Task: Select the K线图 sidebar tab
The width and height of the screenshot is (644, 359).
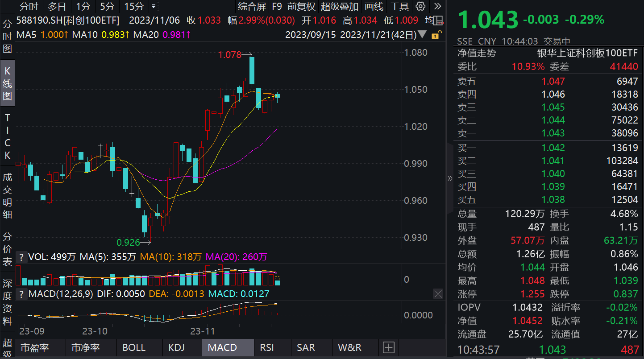Action: coord(8,83)
